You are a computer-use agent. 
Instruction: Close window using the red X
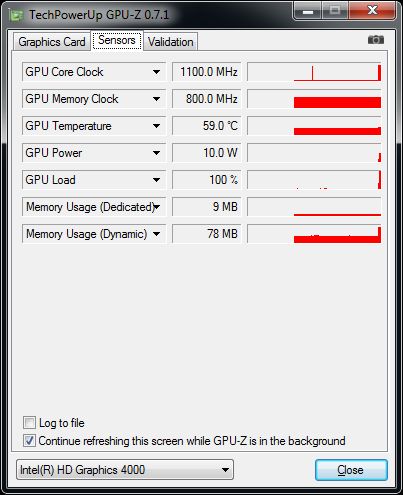click(x=372, y=11)
